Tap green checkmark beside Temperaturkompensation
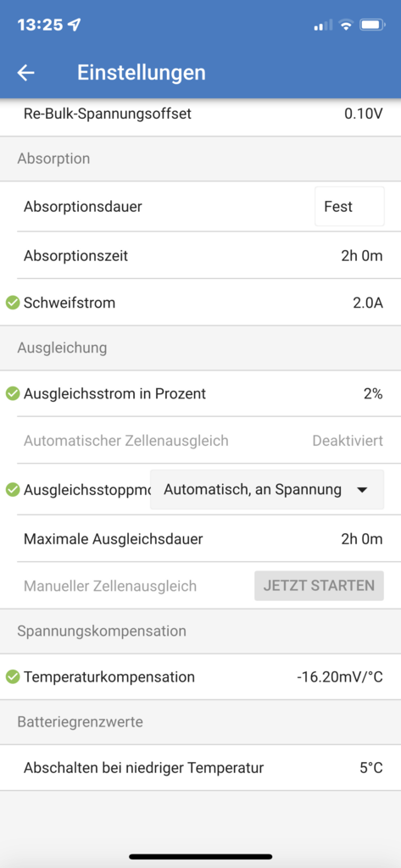This screenshot has height=868, width=401. (x=12, y=677)
